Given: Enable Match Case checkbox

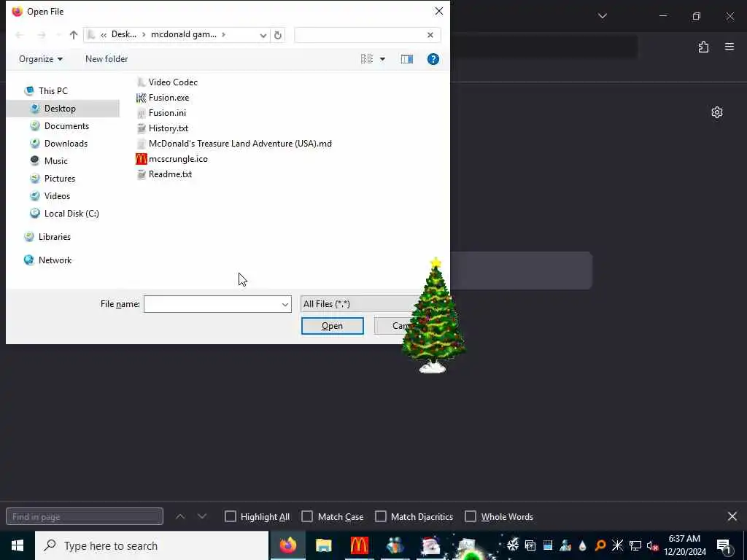Looking at the screenshot, I should [307, 516].
